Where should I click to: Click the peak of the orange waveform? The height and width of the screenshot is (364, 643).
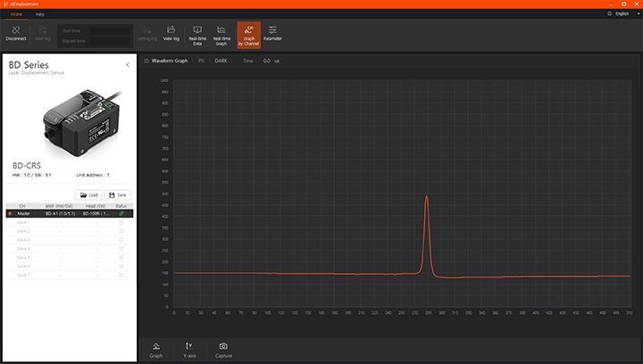[x=427, y=196]
